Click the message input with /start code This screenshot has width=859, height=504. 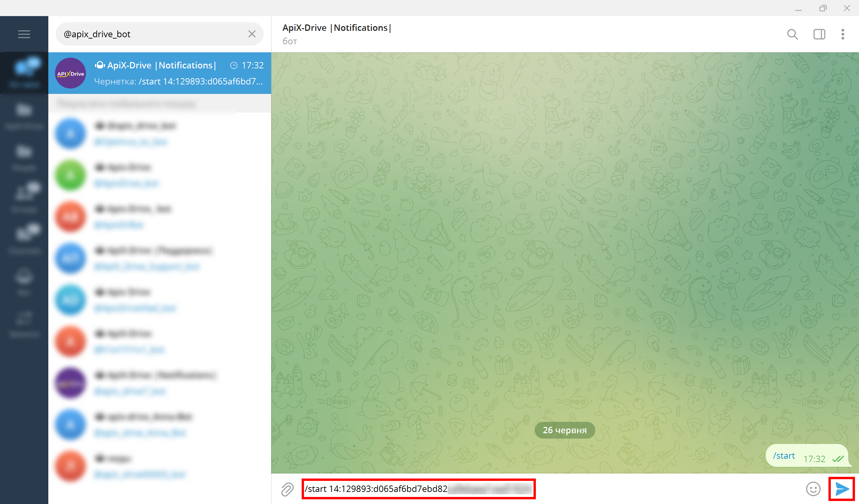click(x=418, y=489)
